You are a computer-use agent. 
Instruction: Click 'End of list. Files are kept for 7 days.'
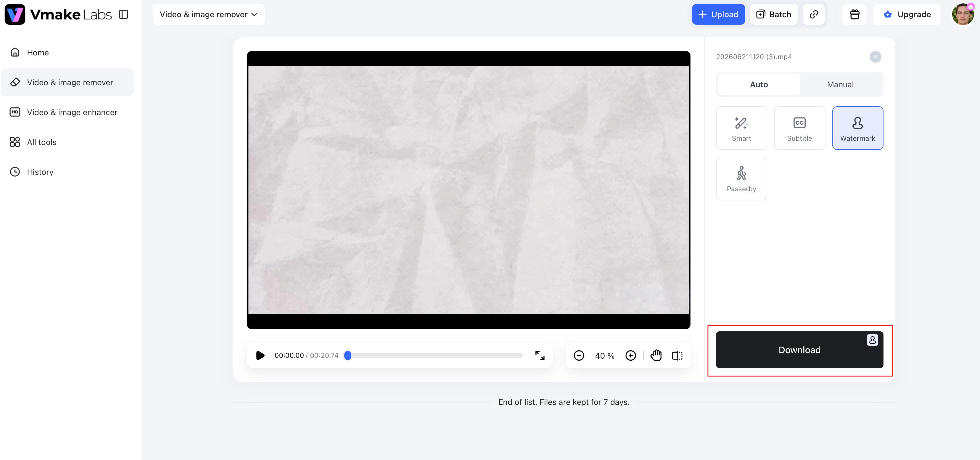click(564, 402)
